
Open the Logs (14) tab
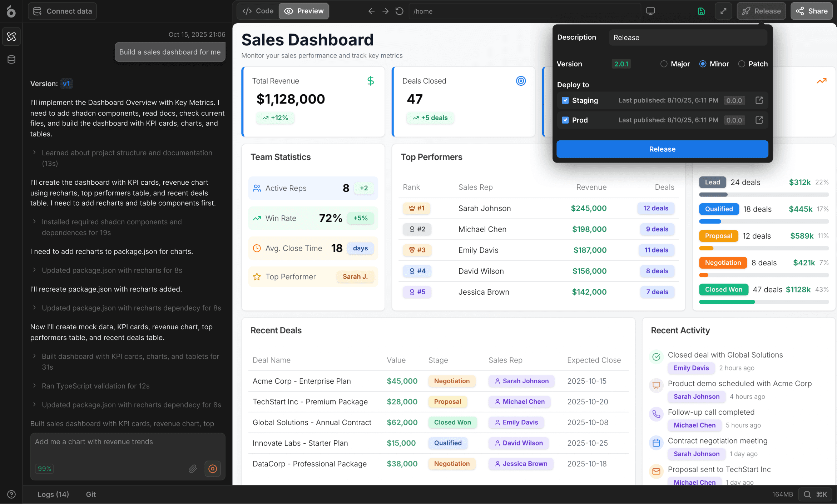click(53, 494)
